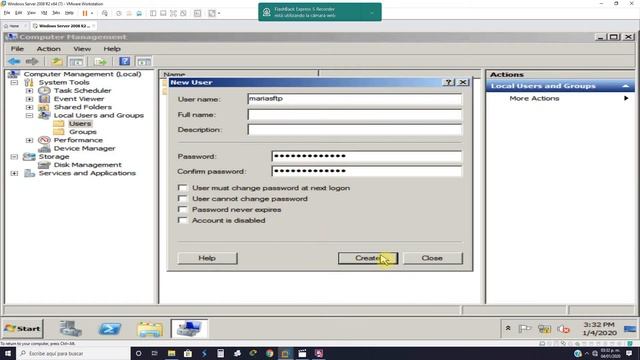Expand Task Scheduler tree node

29,91
